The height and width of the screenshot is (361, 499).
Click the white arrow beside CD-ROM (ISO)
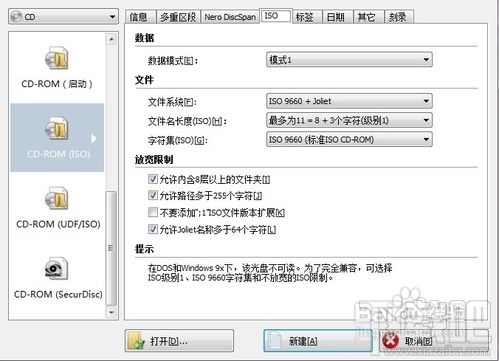94,138
